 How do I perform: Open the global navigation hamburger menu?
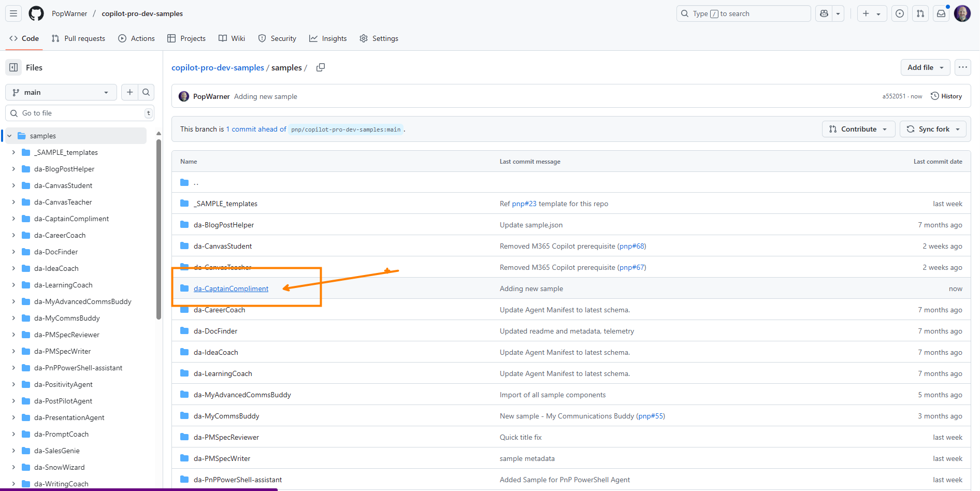[13, 13]
